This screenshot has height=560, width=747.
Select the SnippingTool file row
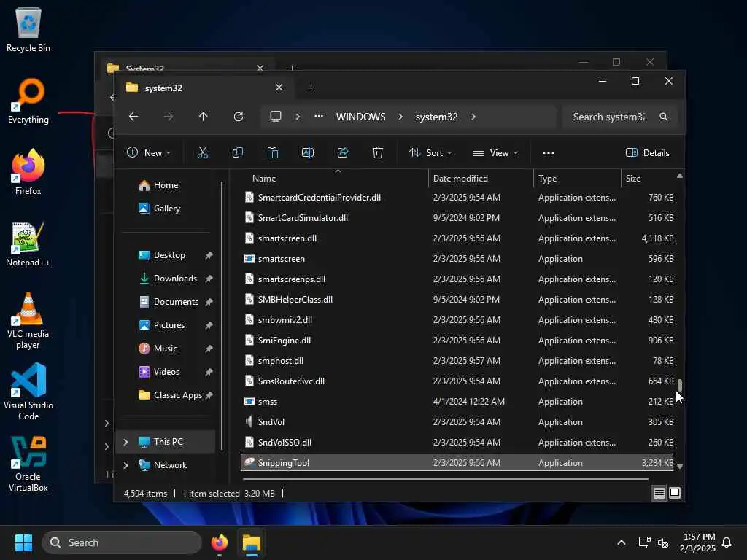[457, 463]
